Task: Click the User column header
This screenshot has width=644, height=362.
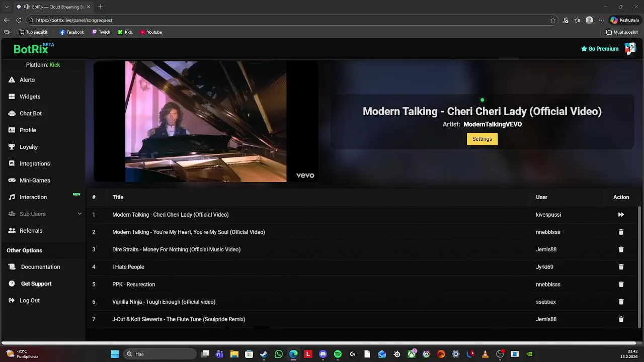Action: (x=541, y=197)
